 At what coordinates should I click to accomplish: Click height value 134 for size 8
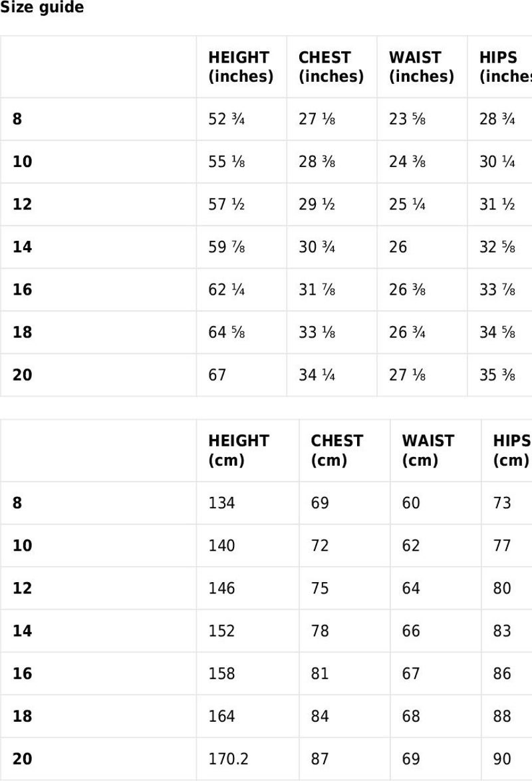(221, 502)
